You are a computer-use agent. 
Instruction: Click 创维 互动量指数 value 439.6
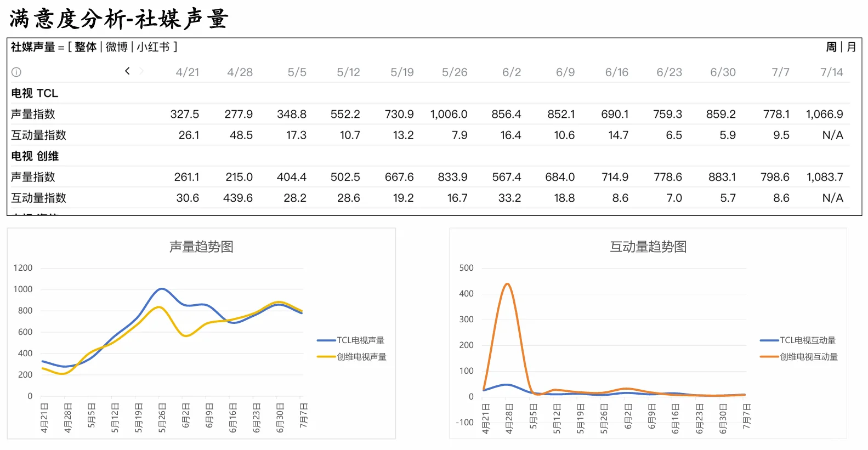coord(238,198)
